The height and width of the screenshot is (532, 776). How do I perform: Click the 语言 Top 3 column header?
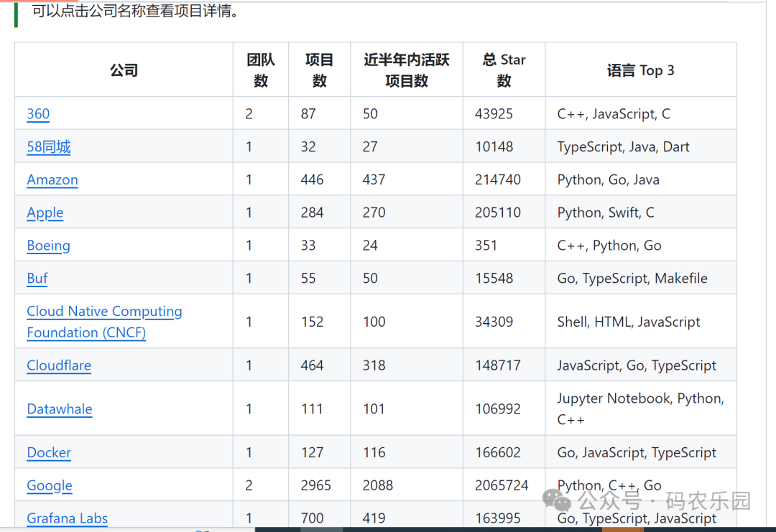(640, 70)
